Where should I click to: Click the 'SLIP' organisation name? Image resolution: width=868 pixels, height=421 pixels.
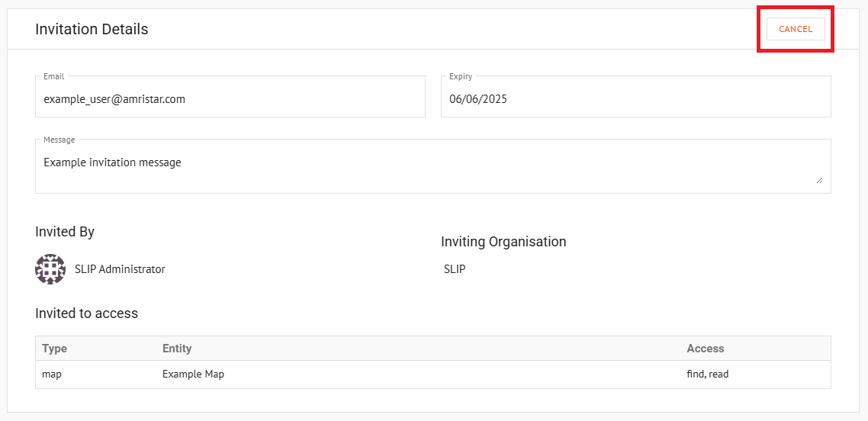[x=455, y=269]
